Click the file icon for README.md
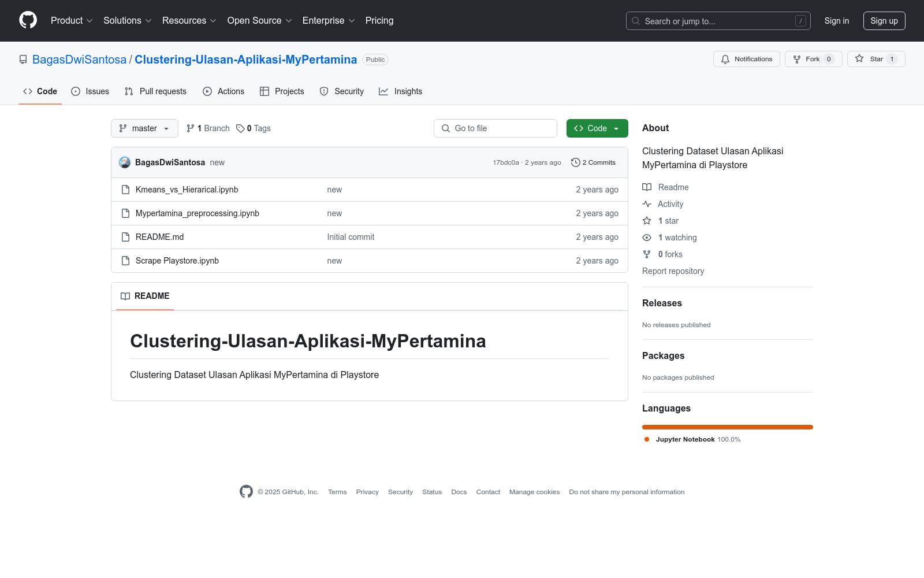 tap(125, 237)
